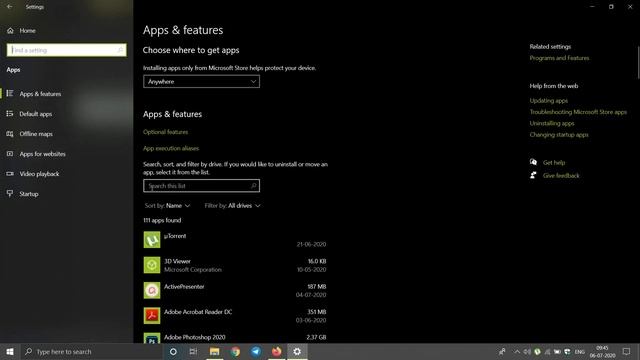Open the Startup section
This screenshot has width=640, height=360.
(x=29, y=194)
